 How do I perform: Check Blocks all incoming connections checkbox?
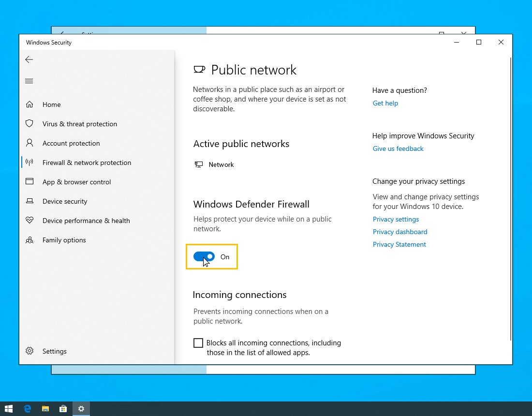pyautogui.click(x=198, y=342)
